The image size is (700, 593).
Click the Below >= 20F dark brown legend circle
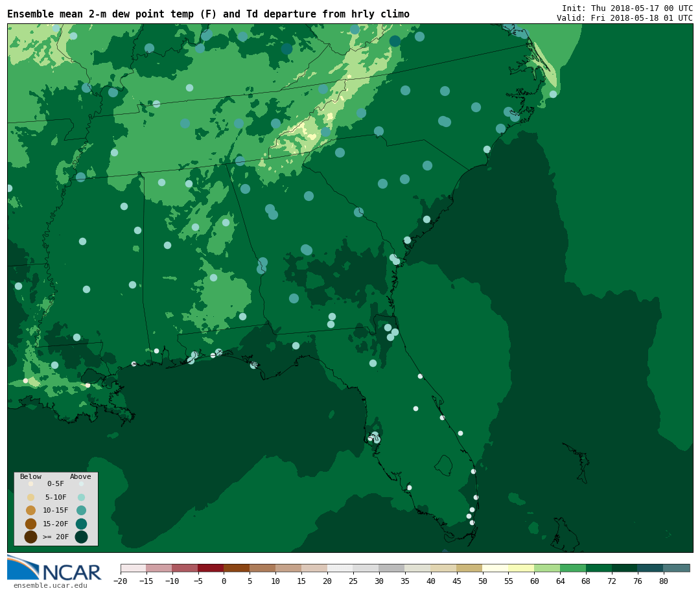pos(31,537)
